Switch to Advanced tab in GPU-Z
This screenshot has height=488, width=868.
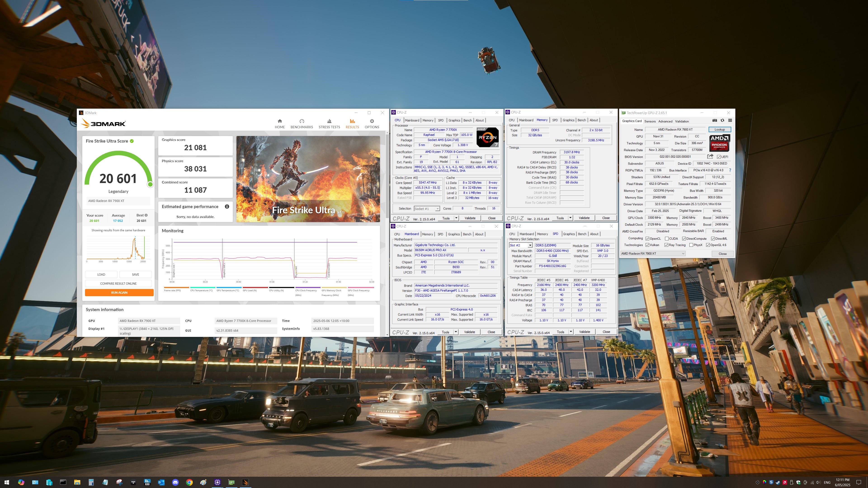pyautogui.click(x=665, y=121)
